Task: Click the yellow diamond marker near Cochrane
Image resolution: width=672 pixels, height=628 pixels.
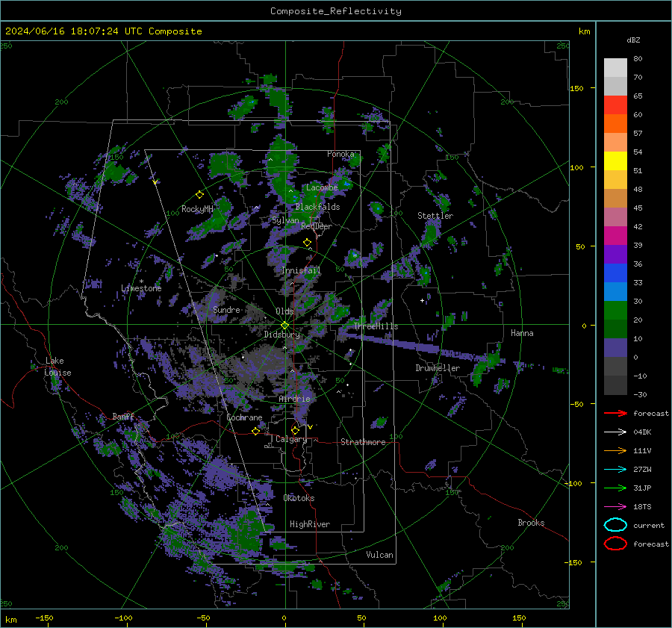Action: point(256,432)
